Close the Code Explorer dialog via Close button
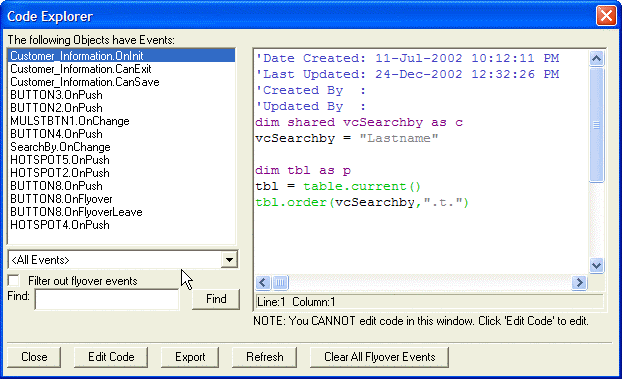The image size is (622, 379). (34, 357)
